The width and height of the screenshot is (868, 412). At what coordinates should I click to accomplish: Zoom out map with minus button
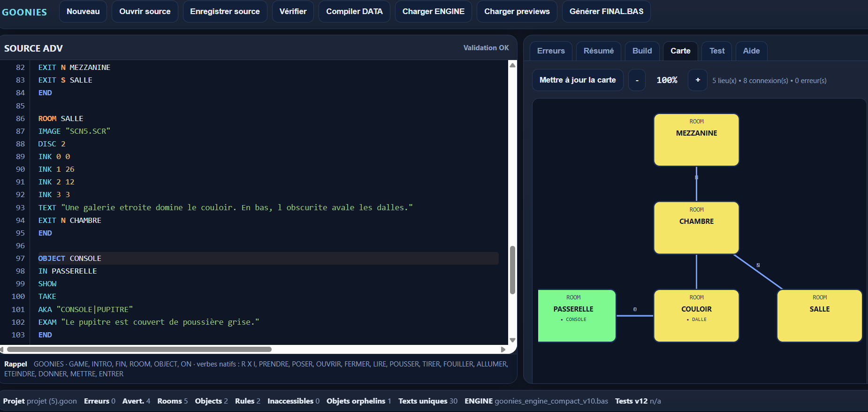tap(637, 80)
